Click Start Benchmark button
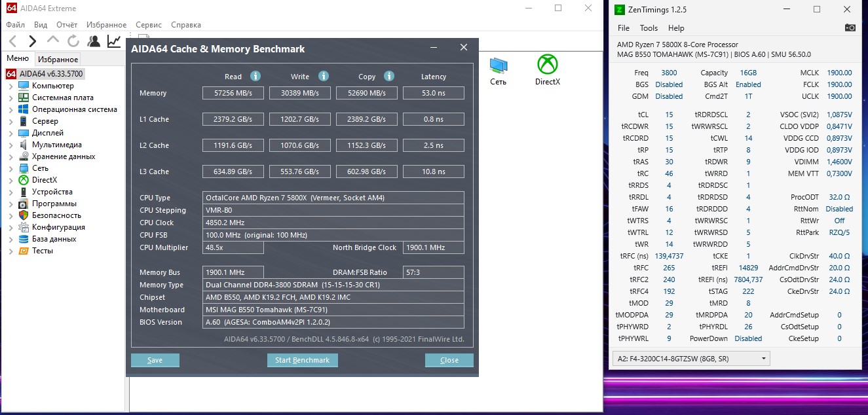The width and height of the screenshot is (868, 415). (x=302, y=360)
